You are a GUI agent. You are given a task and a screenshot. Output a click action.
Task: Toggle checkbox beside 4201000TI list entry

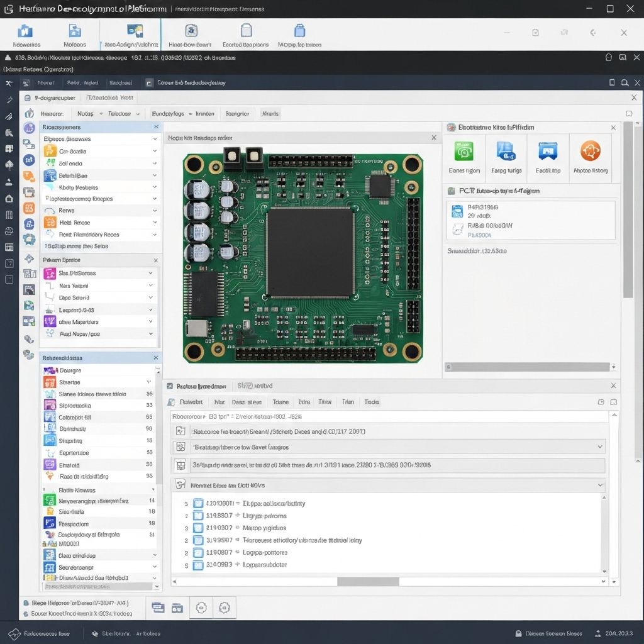pyautogui.click(x=198, y=504)
